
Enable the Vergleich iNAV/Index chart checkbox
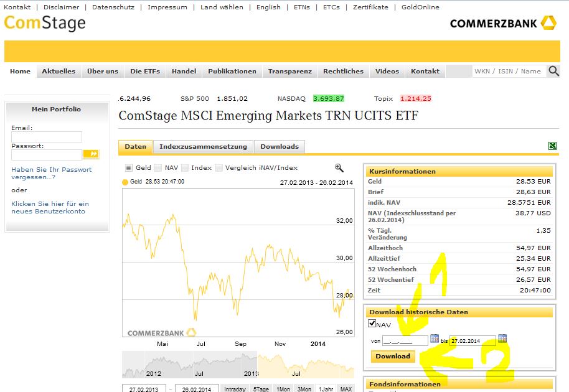tap(219, 167)
